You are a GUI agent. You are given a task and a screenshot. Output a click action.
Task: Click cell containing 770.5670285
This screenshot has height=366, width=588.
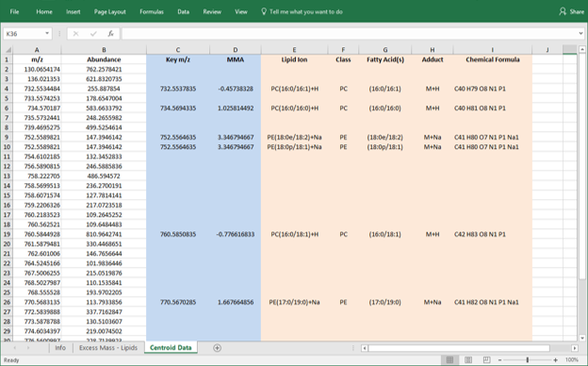[x=178, y=302]
